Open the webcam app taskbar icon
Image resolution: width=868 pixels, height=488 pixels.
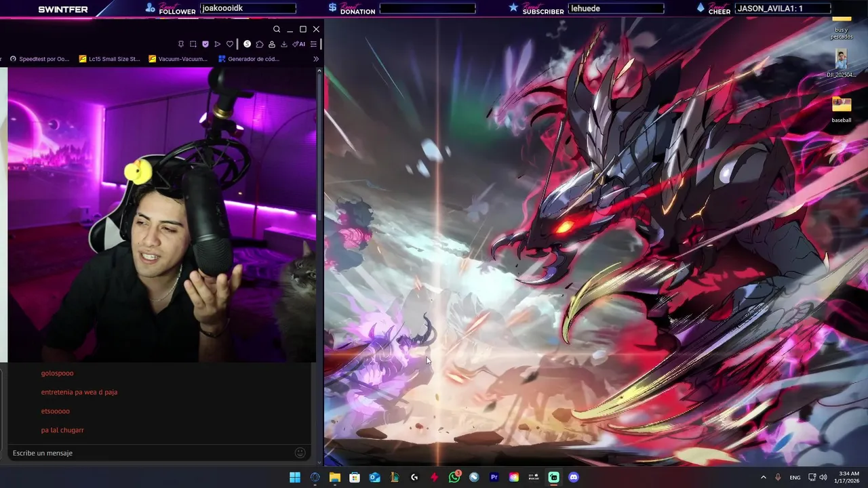tap(534, 477)
